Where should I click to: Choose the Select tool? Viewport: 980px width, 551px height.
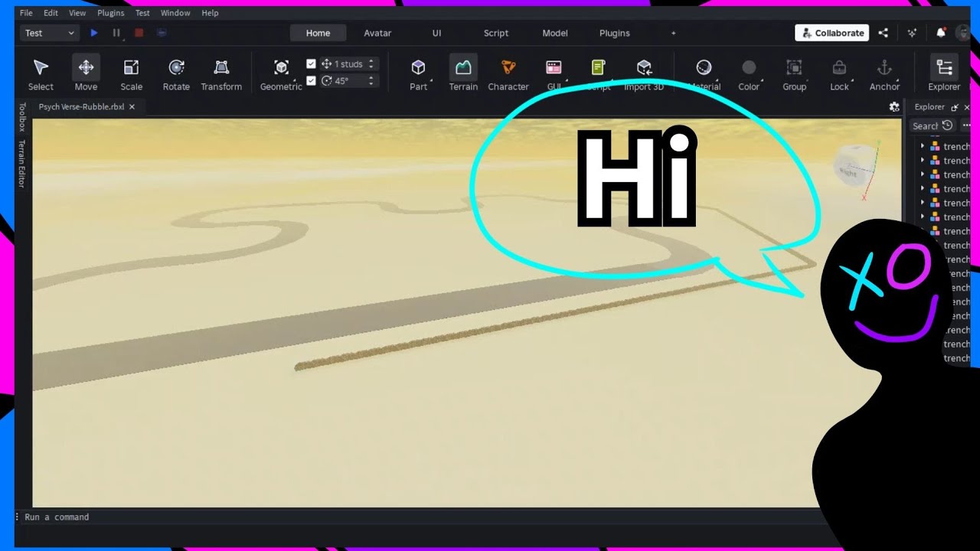click(x=41, y=73)
